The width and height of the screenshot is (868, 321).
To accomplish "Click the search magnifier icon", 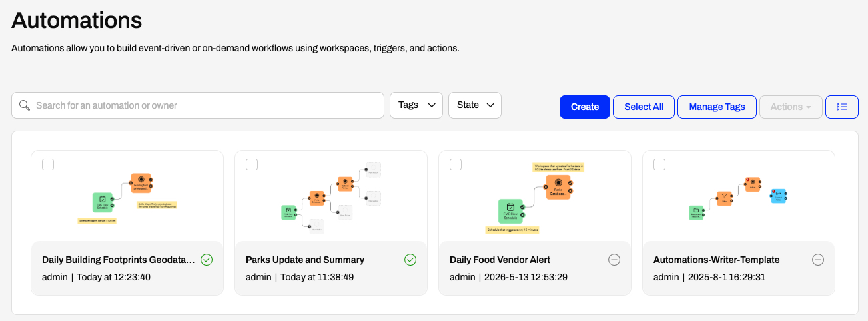I will tap(25, 105).
